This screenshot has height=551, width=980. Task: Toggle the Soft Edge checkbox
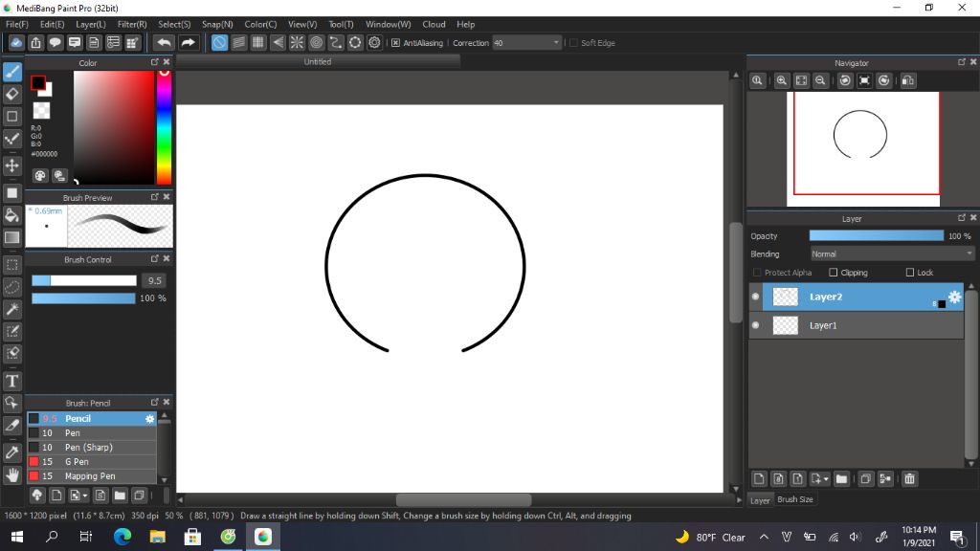coord(573,43)
